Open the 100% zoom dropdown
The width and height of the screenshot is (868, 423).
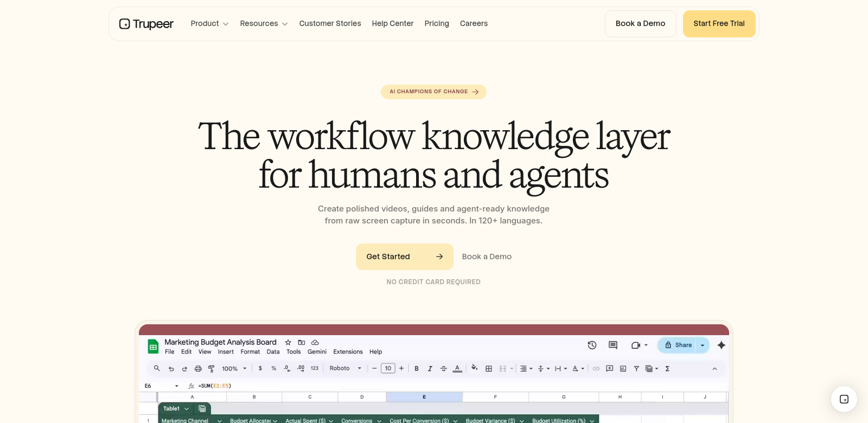pos(234,369)
